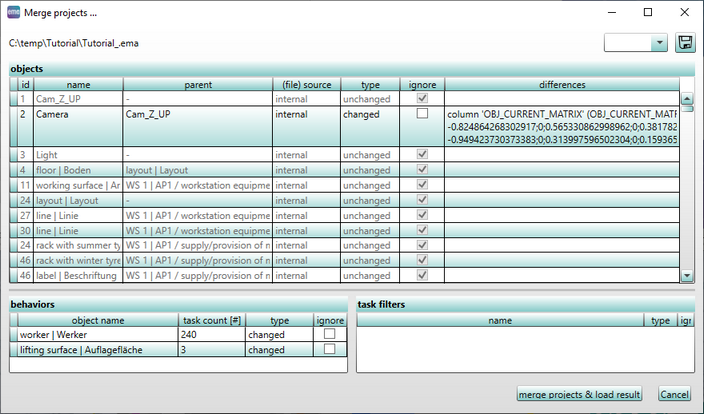Image resolution: width=704 pixels, height=414 pixels.
Task: Click the ema app icon in title bar
Action: [x=14, y=12]
